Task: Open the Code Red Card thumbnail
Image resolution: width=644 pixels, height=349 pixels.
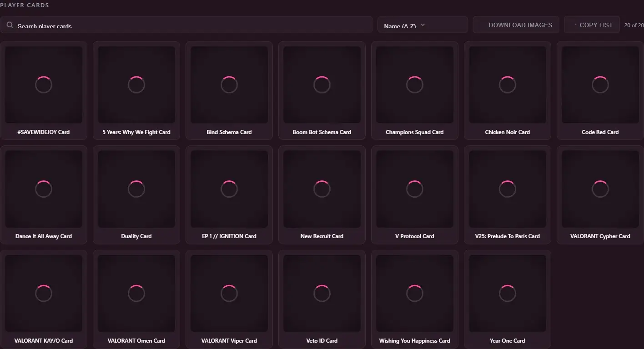Action: pyautogui.click(x=600, y=85)
